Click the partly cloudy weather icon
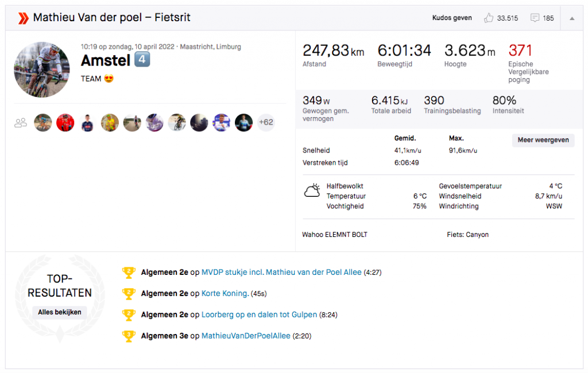 point(312,191)
